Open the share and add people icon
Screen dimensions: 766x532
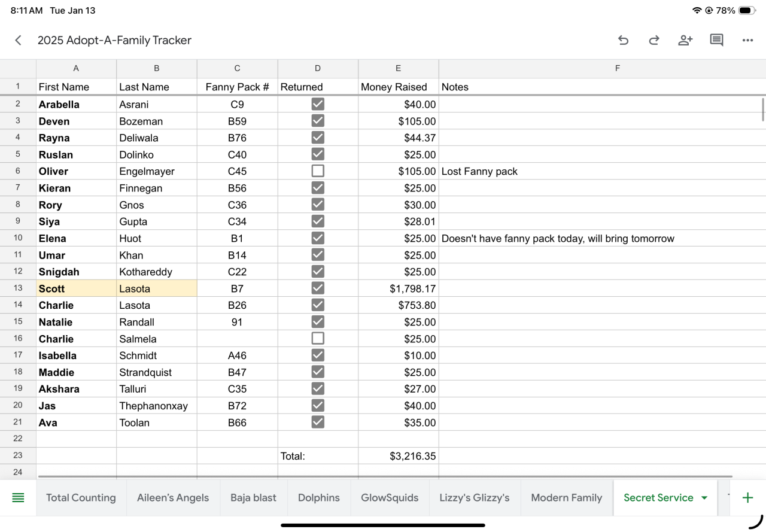pyautogui.click(x=685, y=40)
